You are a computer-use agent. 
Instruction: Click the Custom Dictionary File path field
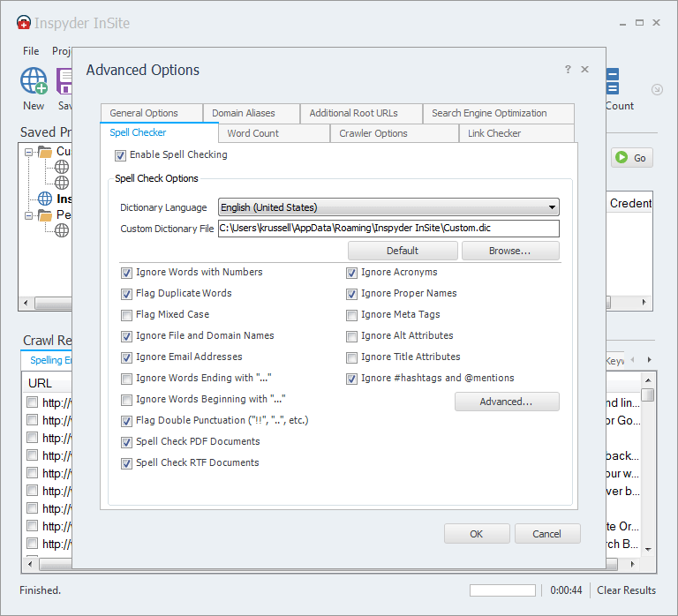coord(388,229)
